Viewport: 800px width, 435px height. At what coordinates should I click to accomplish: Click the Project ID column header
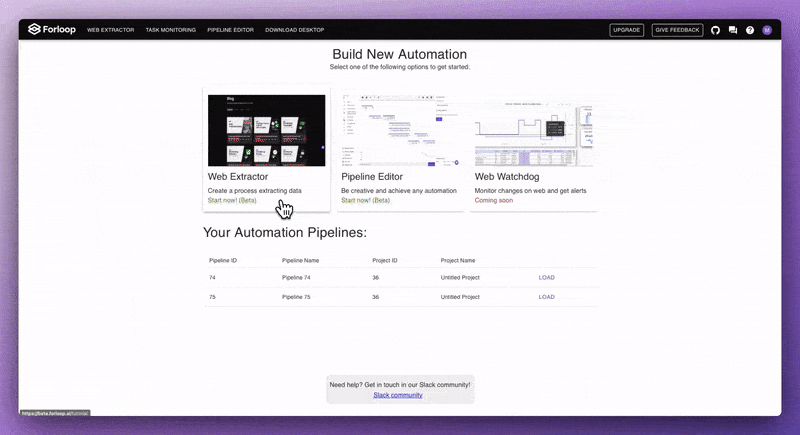[385, 260]
